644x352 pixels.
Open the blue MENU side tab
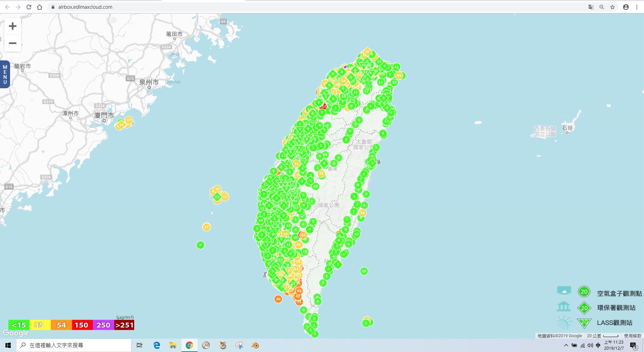point(5,74)
